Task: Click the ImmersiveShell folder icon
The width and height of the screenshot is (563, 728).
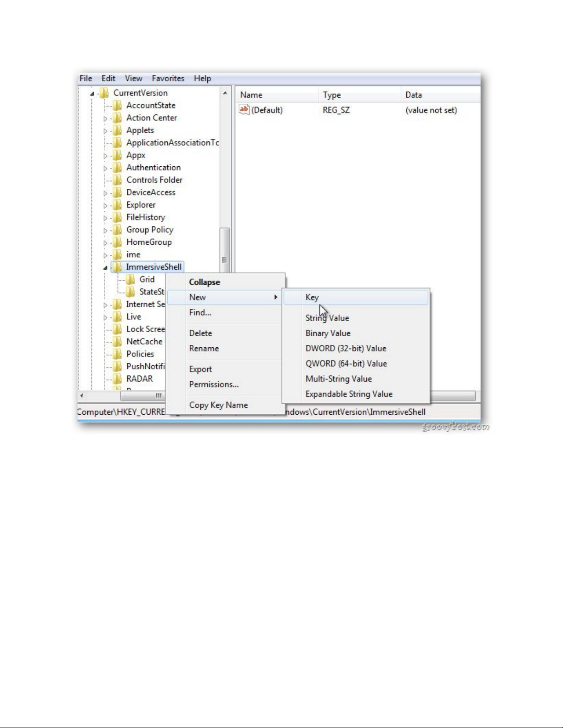Action: [x=118, y=267]
